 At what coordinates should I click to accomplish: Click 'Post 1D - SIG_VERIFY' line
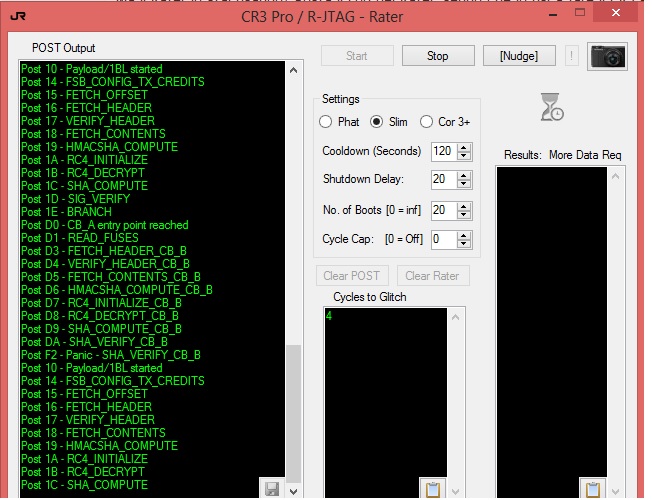(x=76, y=199)
